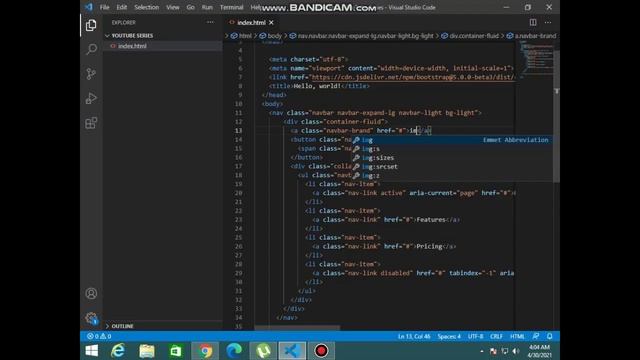The height and width of the screenshot is (360, 640).
Task: Open the Edit menu
Action: [122, 7]
